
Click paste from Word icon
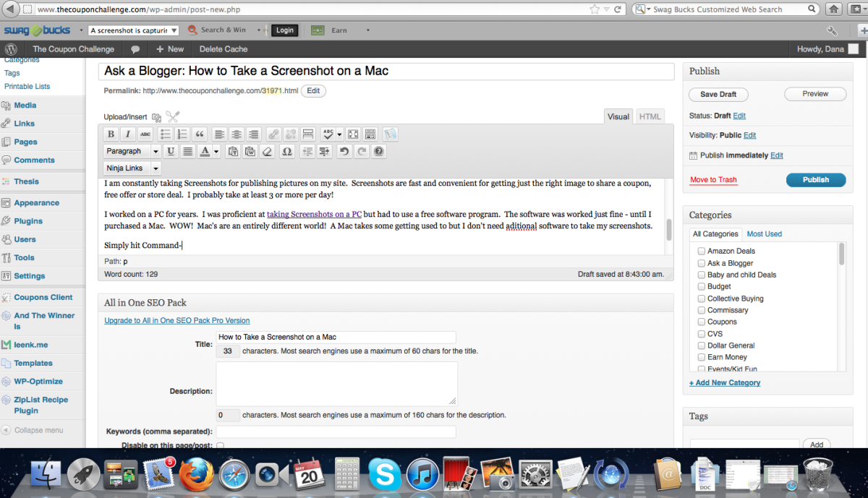point(250,151)
